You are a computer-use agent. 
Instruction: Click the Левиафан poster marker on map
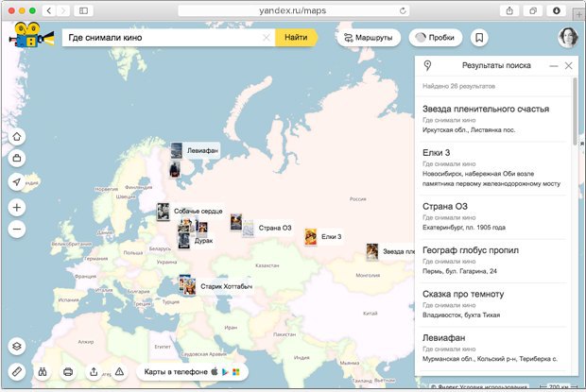(177, 150)
